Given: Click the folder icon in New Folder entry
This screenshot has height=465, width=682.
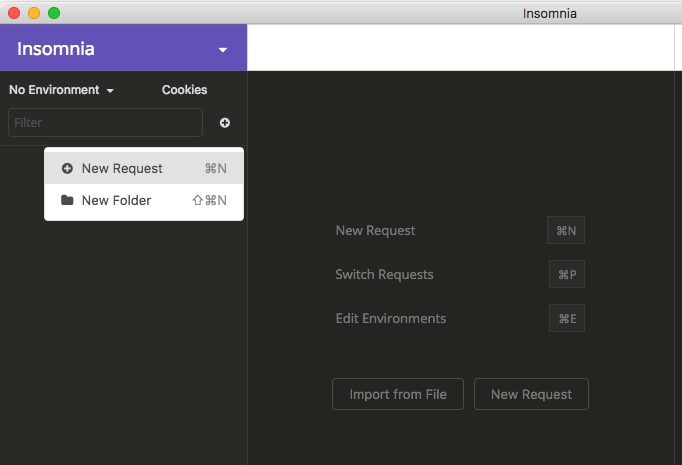Looking at the screenshot, I should coord(67,200).
